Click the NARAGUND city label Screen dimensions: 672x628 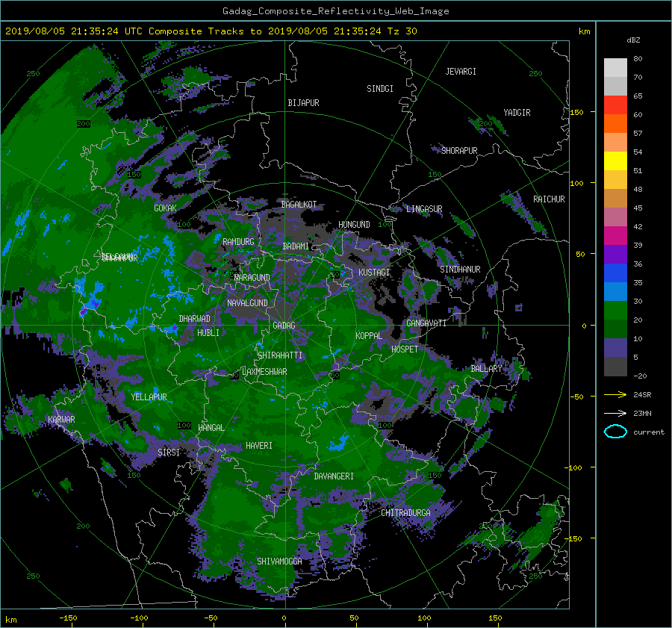[x=252, y=277]
